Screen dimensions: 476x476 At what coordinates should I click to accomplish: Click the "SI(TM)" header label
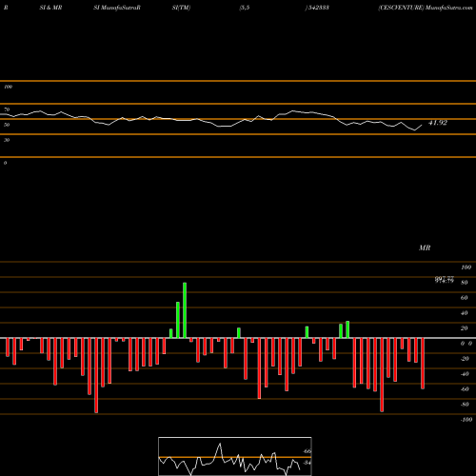(x=181, y=8)
